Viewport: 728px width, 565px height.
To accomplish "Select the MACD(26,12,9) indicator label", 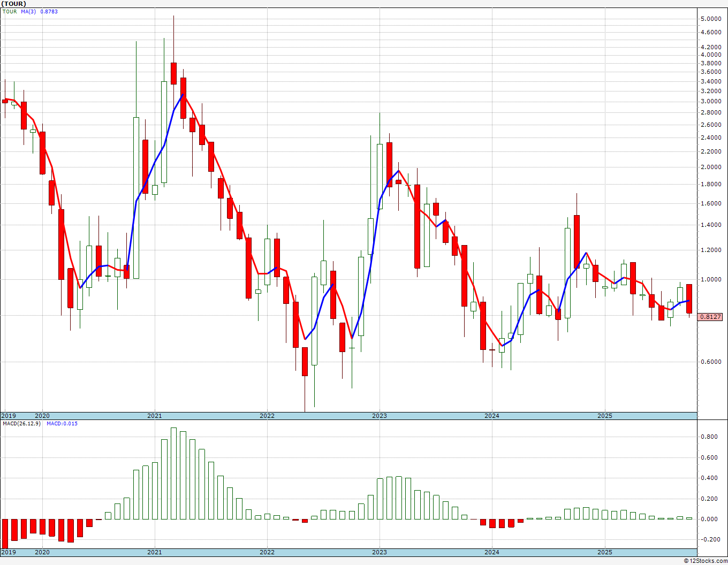I will click(x=21, y=424).
